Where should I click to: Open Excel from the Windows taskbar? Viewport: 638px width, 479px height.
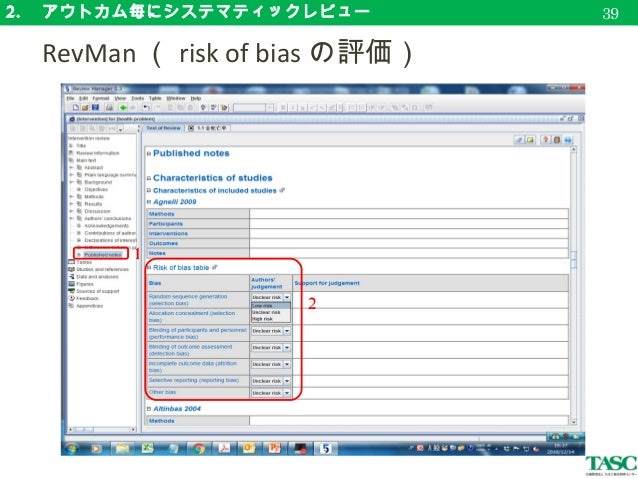(147, 448)
